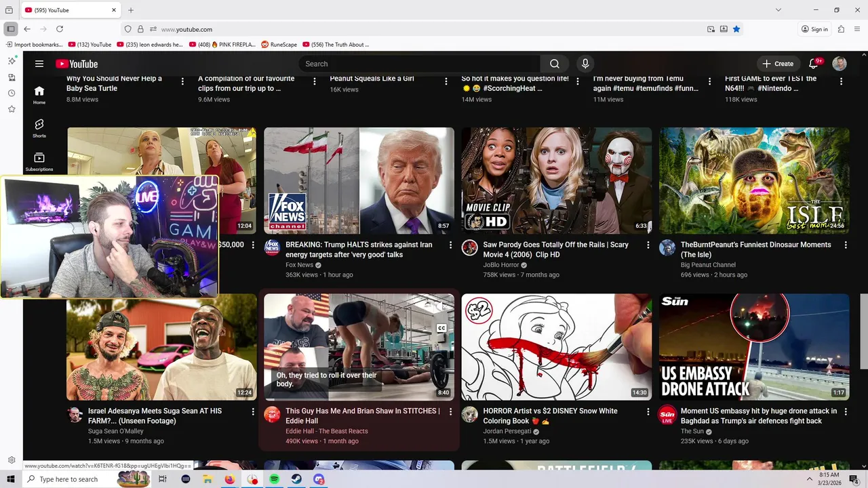Open options menu for Peanut Squeals short
This screenshot has height=488, width=868.
pos(446,81)
